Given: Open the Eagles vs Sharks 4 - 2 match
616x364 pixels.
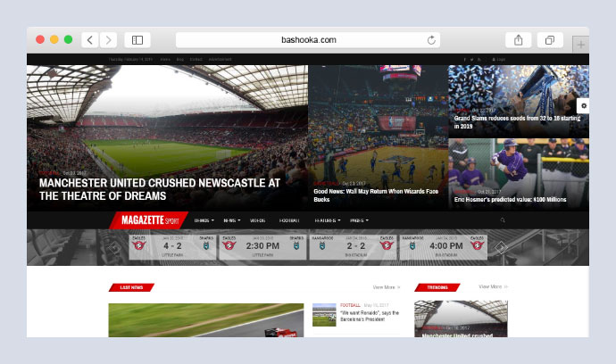Looking at the screenshot, I should (172, 247).
